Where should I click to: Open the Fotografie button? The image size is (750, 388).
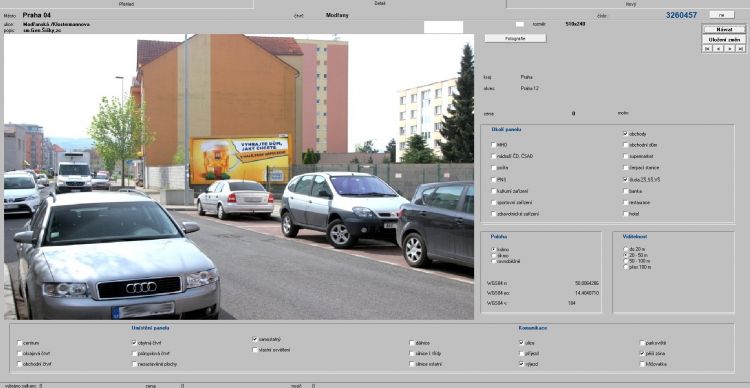[x=515, y=38]
